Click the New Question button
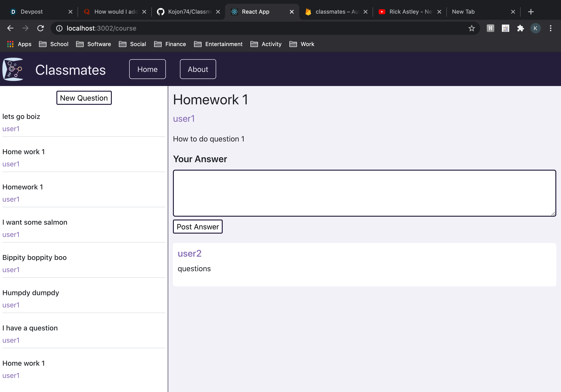The width and height of the screenshot is (561, 392). [84, 98]
